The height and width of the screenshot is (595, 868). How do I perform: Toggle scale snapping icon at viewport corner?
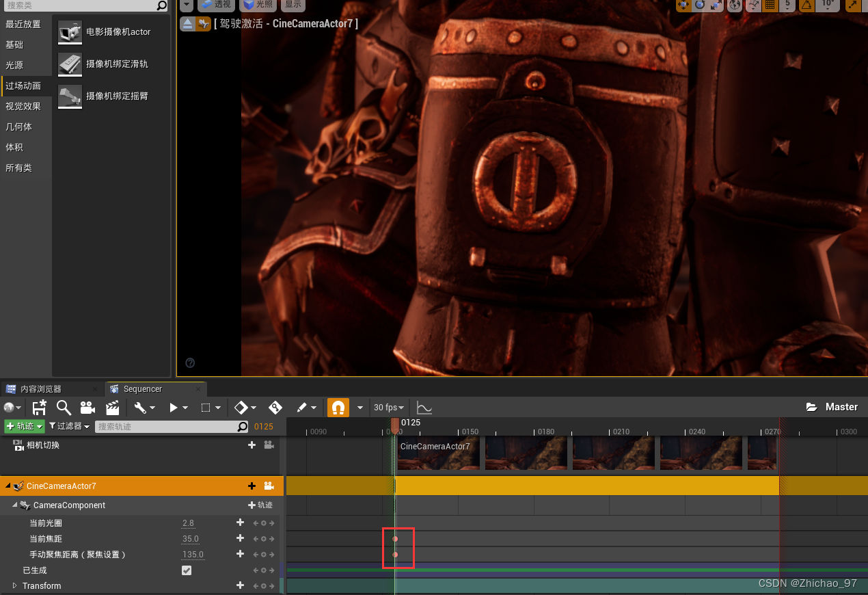[853, 5]
